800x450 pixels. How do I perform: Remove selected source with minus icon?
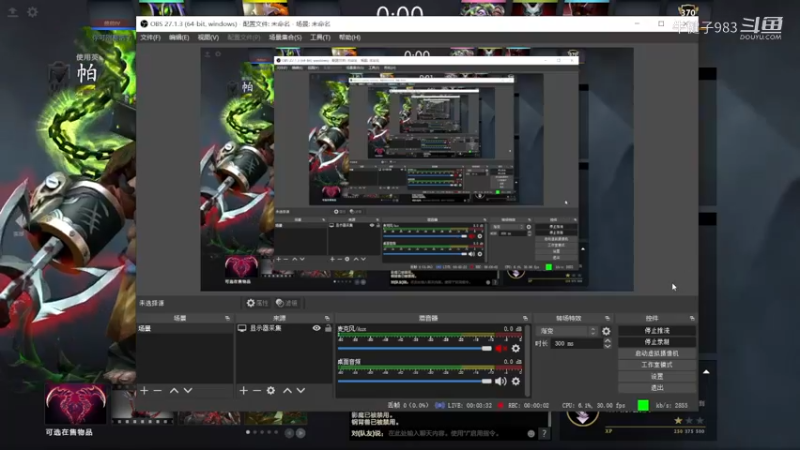point(257,390)
